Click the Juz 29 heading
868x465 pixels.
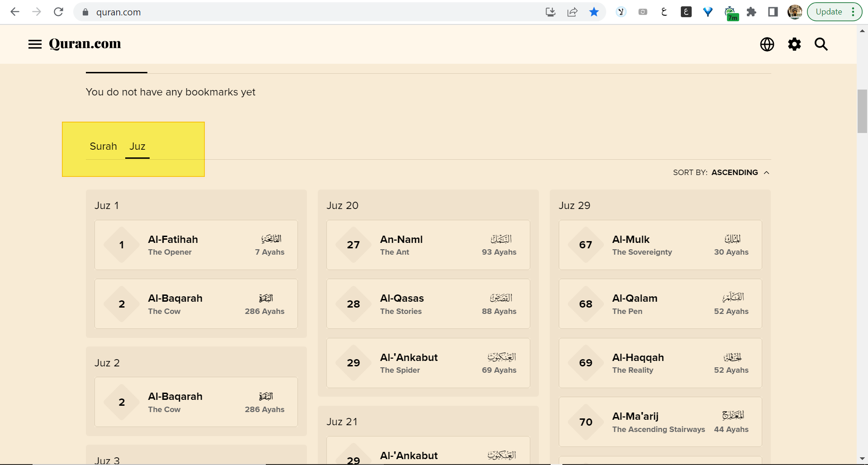(575, 205)
